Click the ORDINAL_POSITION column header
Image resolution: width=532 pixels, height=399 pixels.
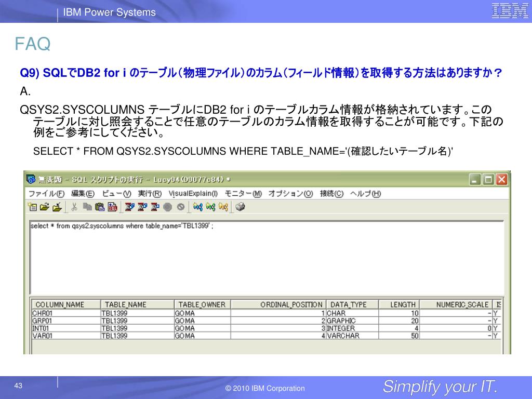278,304
